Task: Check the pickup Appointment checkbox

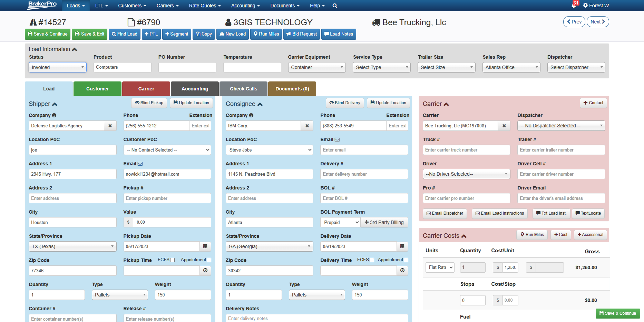Action: 209,260
